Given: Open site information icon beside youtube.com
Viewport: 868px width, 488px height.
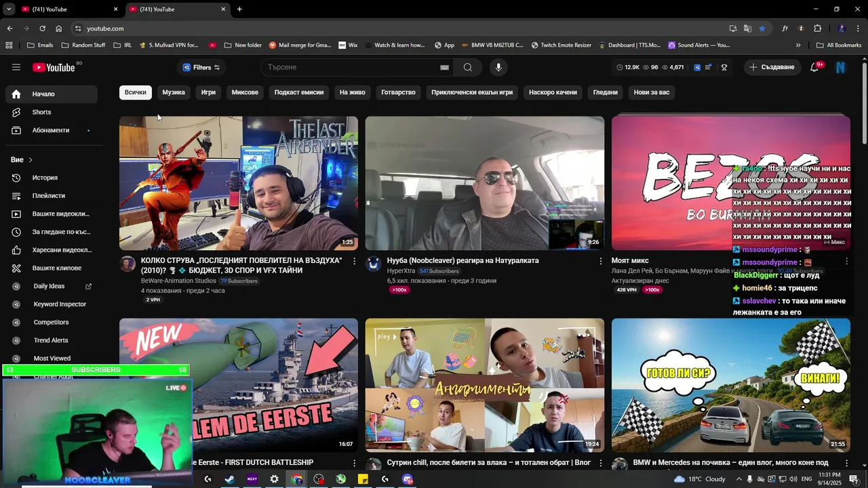Looking at the screenshot, I should tap(78, 28).
